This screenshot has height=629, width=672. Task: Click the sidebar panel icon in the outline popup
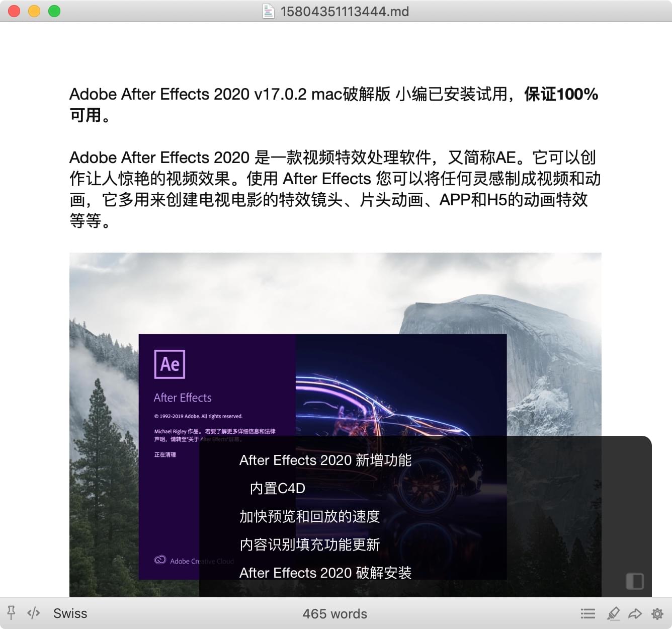635,581
